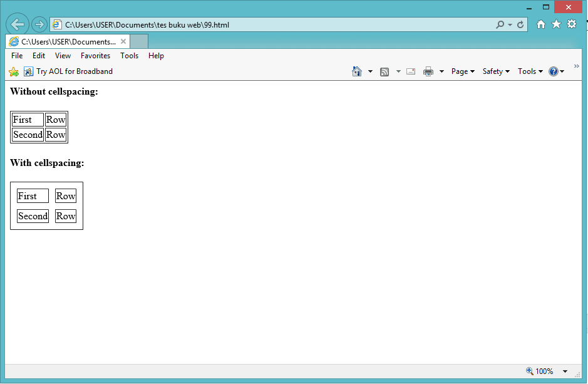Click the Forward navigation arrow
The width and height of the screenshot is (588, 384).
[38, 24]
